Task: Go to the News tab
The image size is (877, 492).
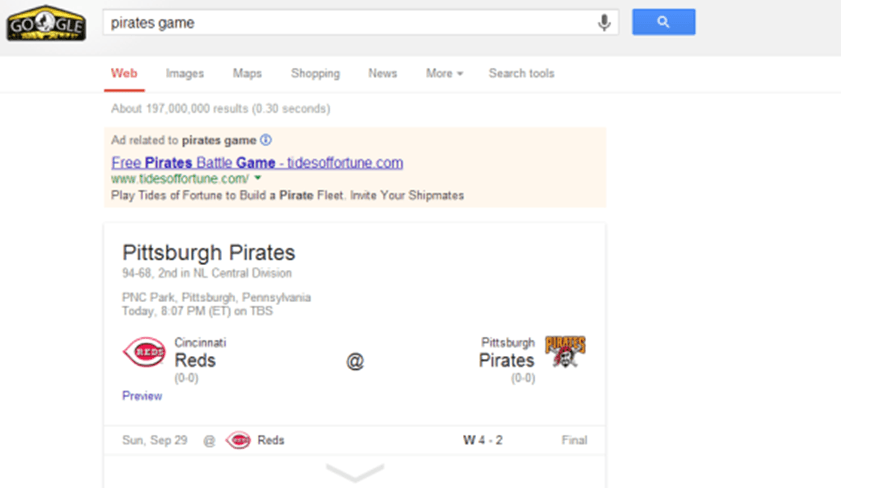Action: [x=382, y=73]
